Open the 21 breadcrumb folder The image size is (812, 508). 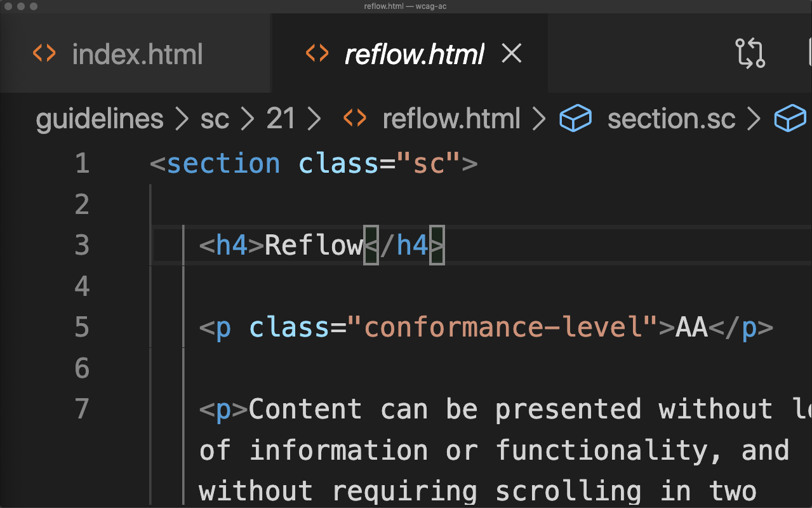click(x=281, y=119)
